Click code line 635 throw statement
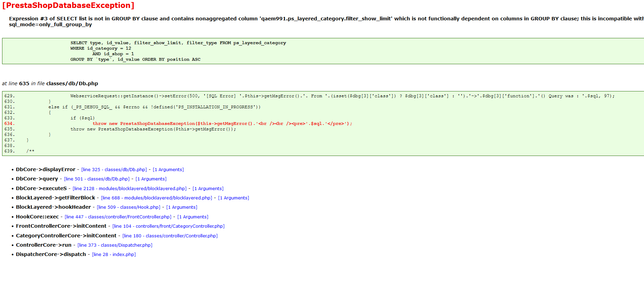Image resolution: width=644 pixels, height=286 pixels. (x=153, y=129)
